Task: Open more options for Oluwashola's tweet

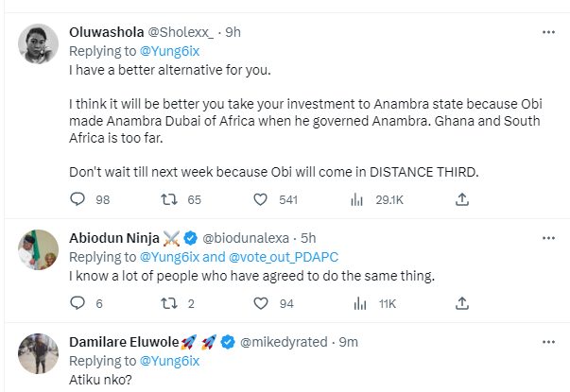Action: click(x=547, y=32)
